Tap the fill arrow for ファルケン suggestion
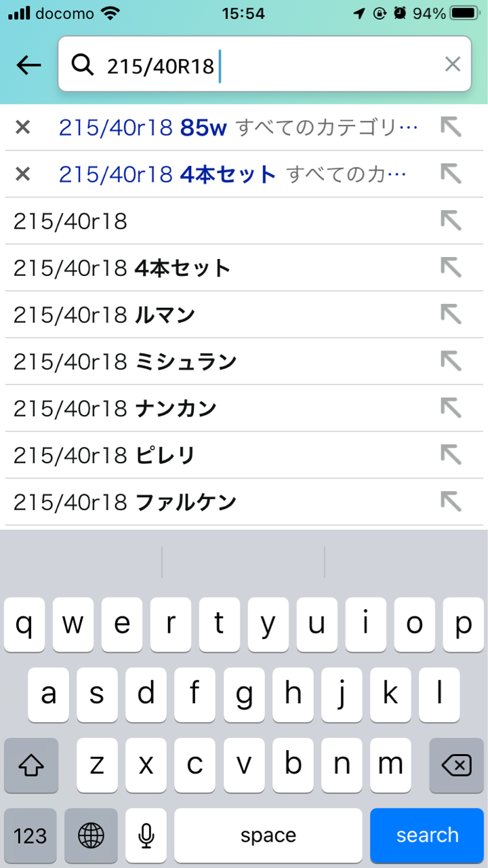This screenshot has height=868, width=488. [x=451, y=502]
